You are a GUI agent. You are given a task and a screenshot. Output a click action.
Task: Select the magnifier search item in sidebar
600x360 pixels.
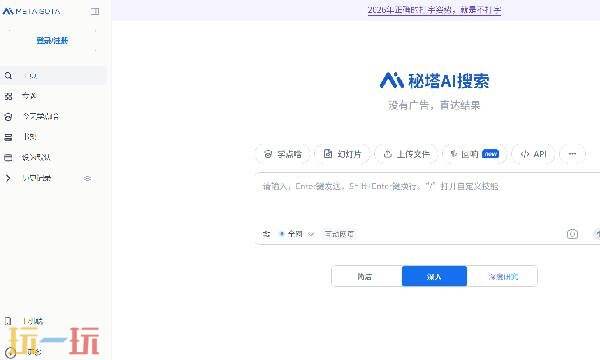pos(53,76)
